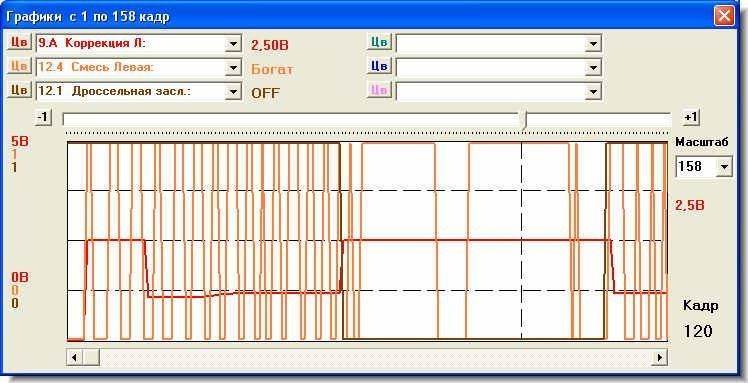Open the 9.A Коррекция Л dropdown
The image size is (748, 383).
233,44
